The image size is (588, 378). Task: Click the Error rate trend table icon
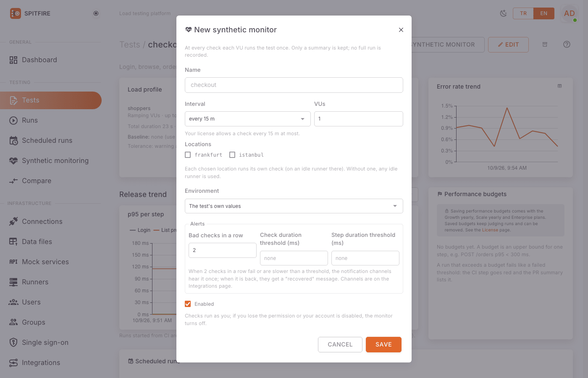pos(559,86)
